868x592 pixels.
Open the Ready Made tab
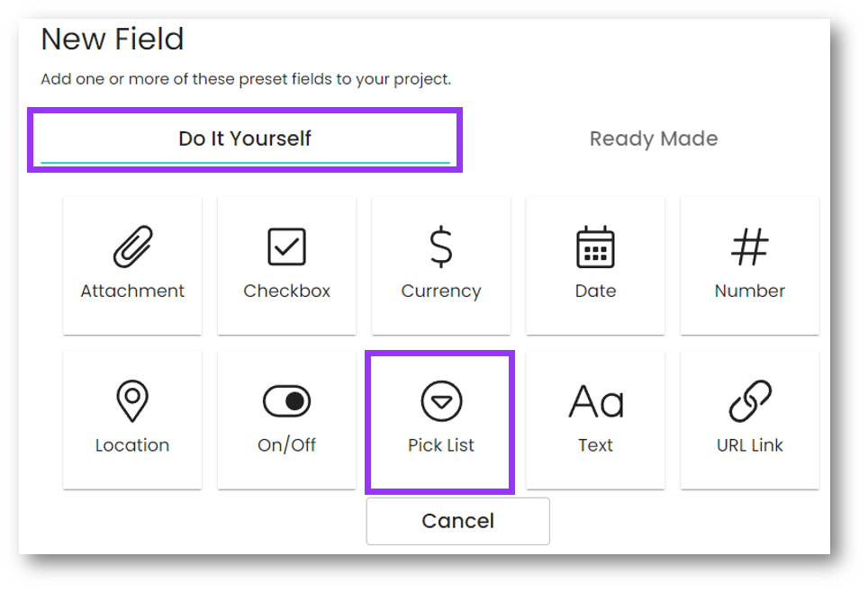654,139
